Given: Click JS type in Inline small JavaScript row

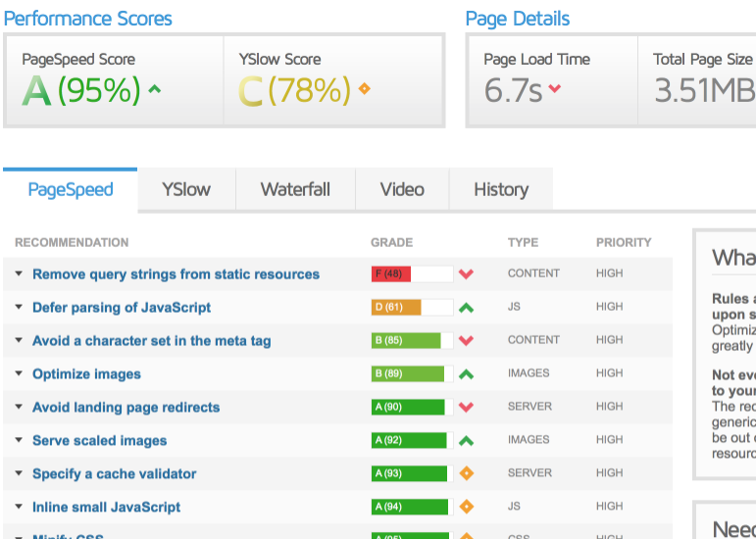Looking at the screenshot, I should pos(514,506).
